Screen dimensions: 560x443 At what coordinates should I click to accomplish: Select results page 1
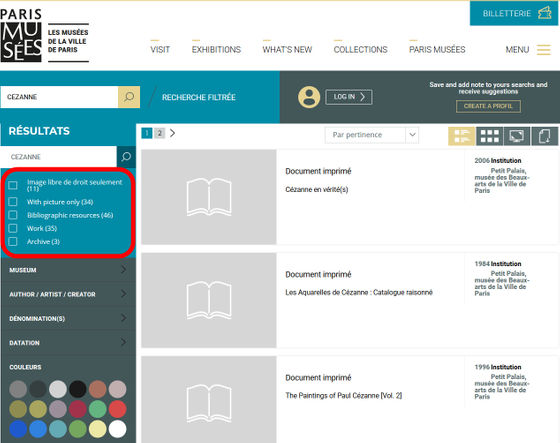click(147, 133)
